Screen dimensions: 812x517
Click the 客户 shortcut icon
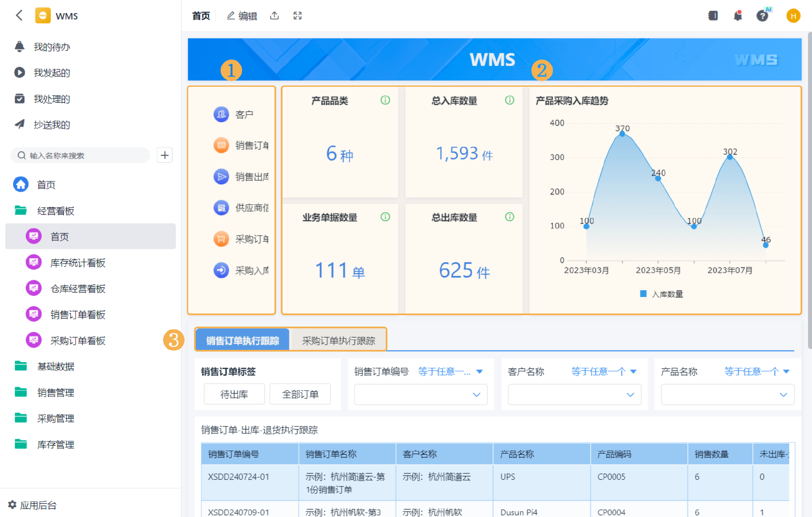click(221, 114)
